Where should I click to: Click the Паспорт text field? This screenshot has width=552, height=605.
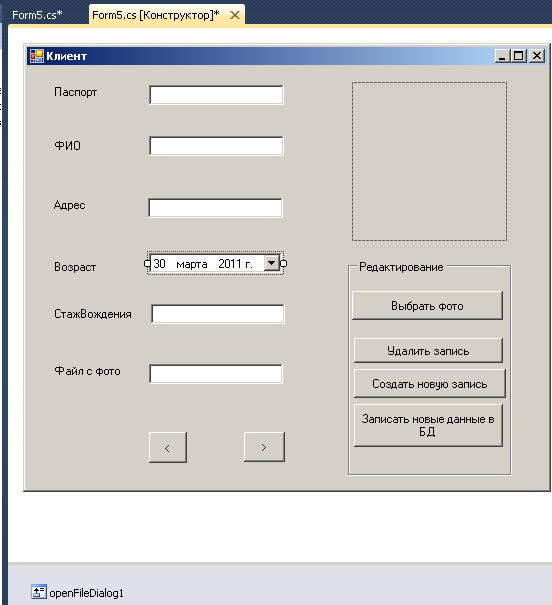tap(216, 95)
